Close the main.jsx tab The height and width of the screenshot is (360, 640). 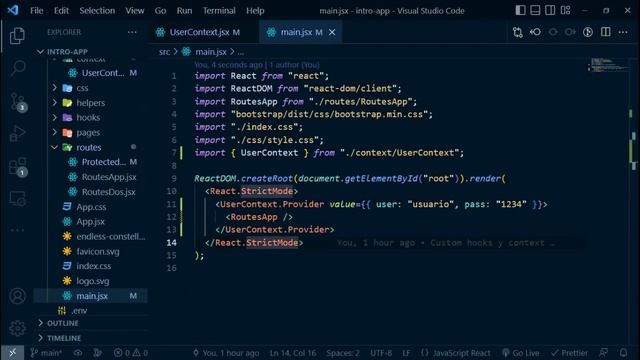(332, 32)
